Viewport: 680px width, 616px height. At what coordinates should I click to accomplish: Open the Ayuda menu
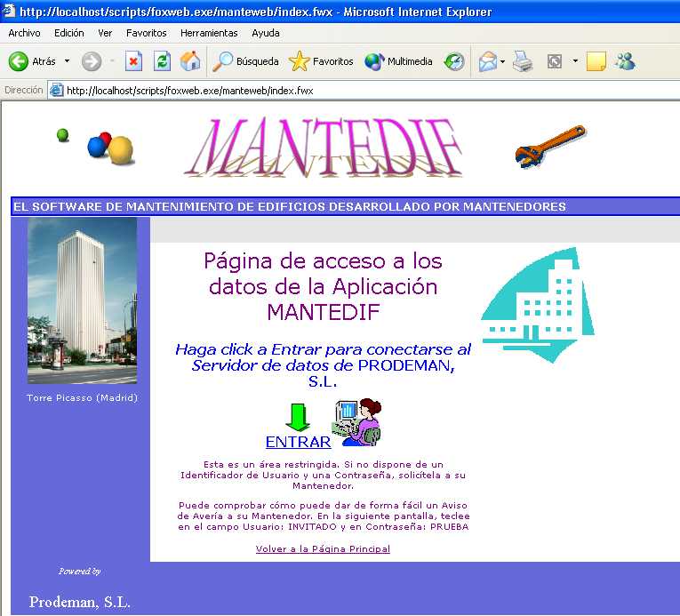[x=266, y=33]
